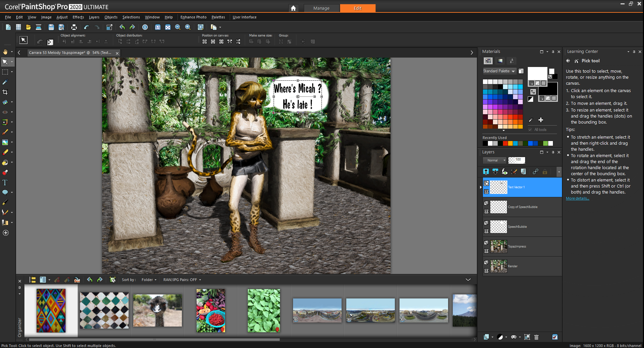Open the Normal blend mode dropdown
Viewport: 644px width, 348px height.
[x=495, y=160]
